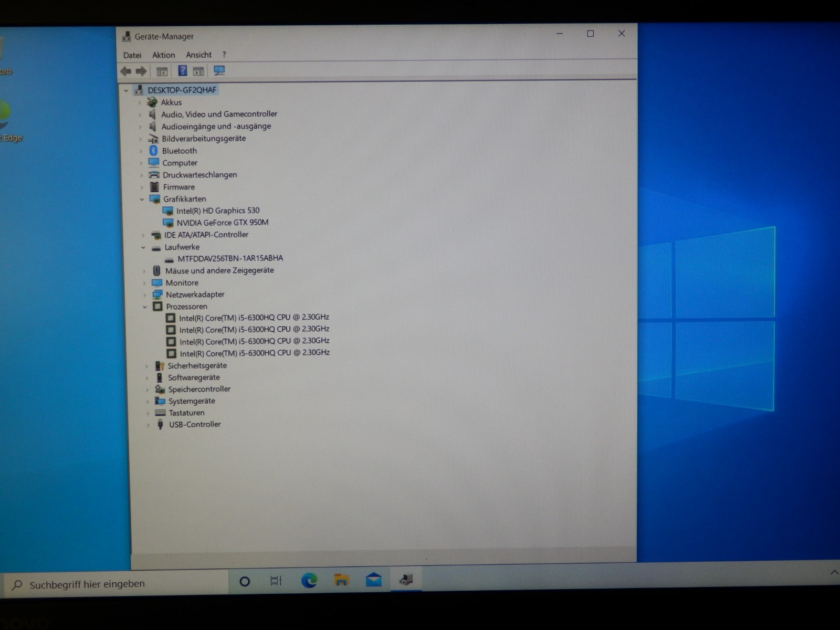Select the DESKTOP-GF2QHAF computer name
Image resolution: width=840 pixels, height=630 pixels.
(x=182, y=90)
